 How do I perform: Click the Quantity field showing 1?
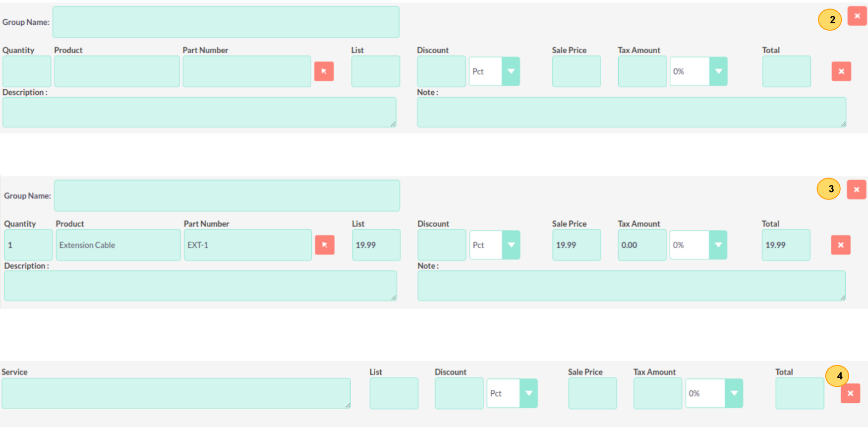click(28, 245)
